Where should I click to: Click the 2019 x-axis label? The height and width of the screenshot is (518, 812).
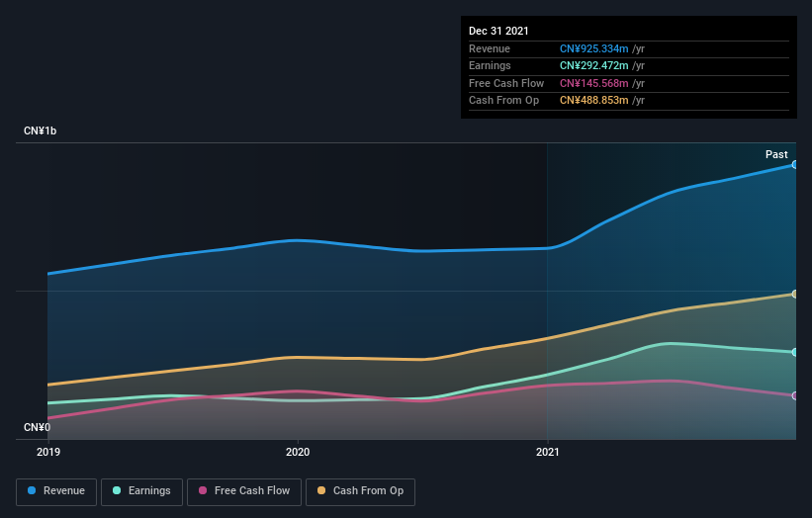(48, 452)
